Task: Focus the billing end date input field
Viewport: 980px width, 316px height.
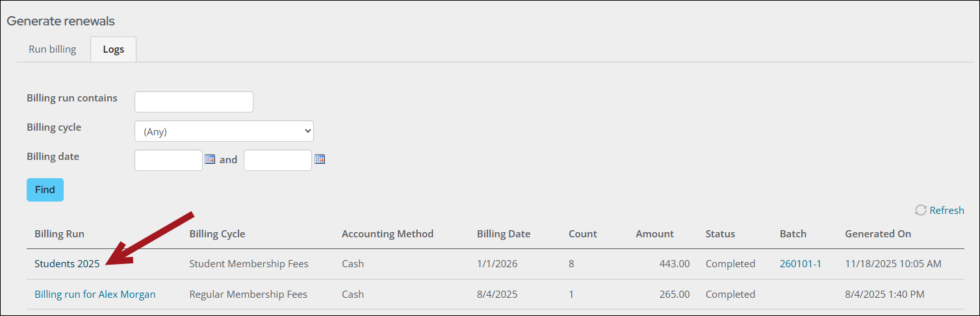Action: 277,160
